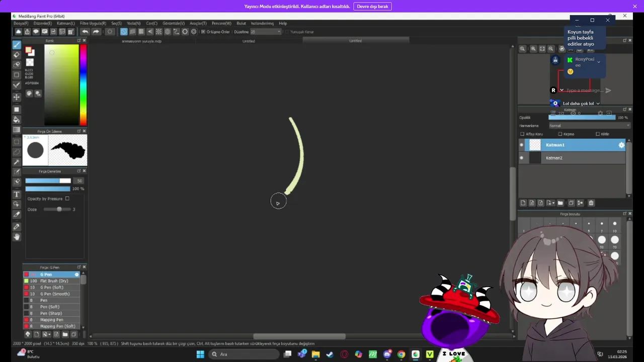The width and height of the screenshot is (644, 362).
Task: Click the Redo arrow in toolbar
Action: (96, 32)
